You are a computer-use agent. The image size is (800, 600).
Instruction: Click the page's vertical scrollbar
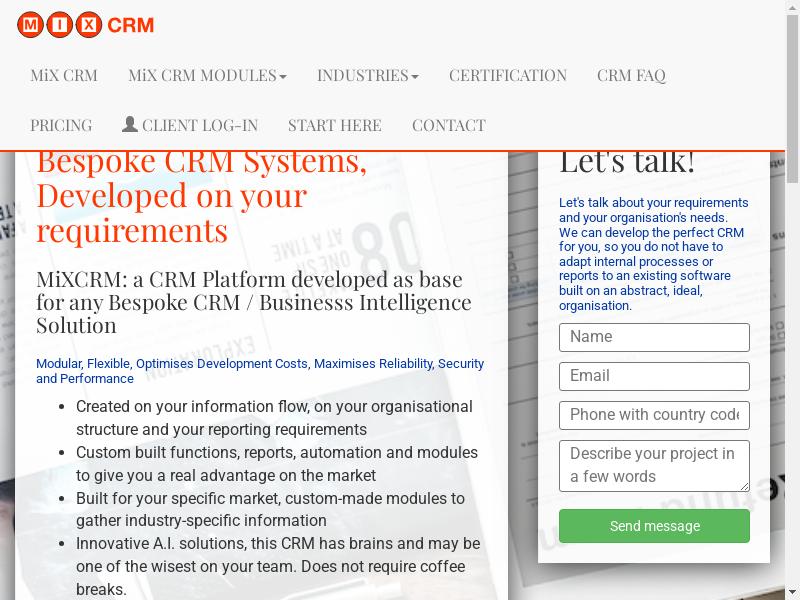click(x=792, y=300)
